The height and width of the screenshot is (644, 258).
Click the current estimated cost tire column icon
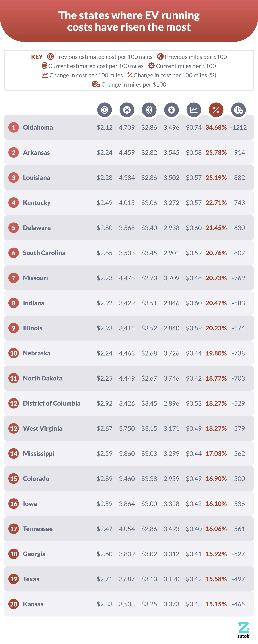(149, 110)
